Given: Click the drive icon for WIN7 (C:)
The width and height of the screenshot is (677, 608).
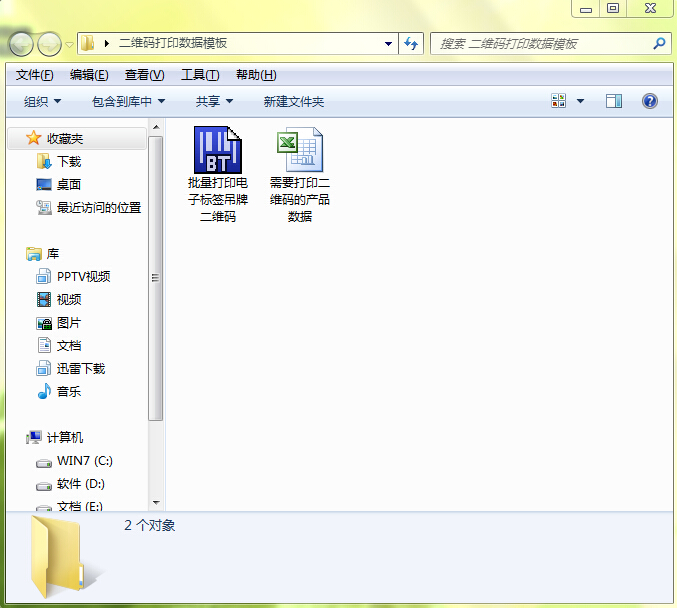Looking at the screenshot, I should pos(44,463).
